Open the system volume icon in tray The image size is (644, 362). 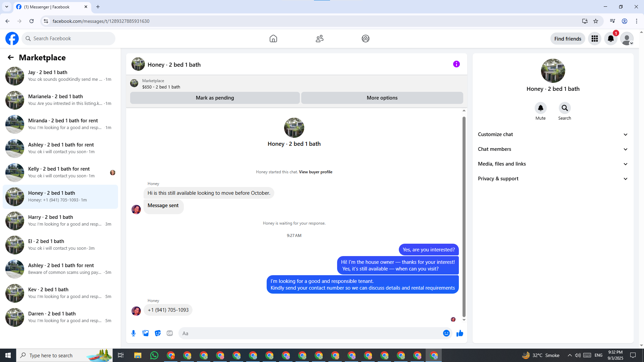[x=578, y=355]
